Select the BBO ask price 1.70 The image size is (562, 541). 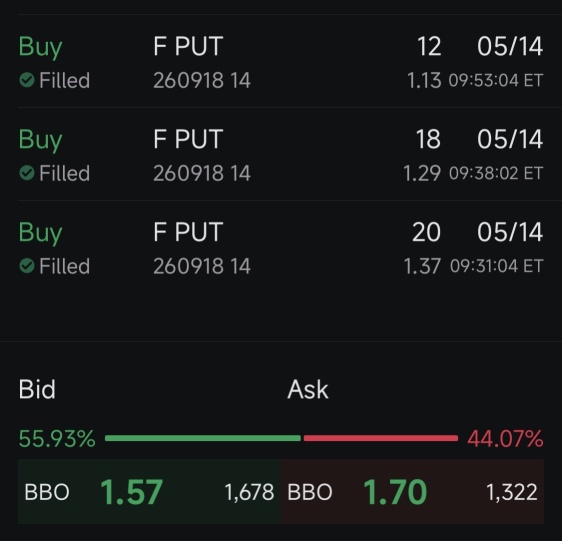(x=395, y=492)
